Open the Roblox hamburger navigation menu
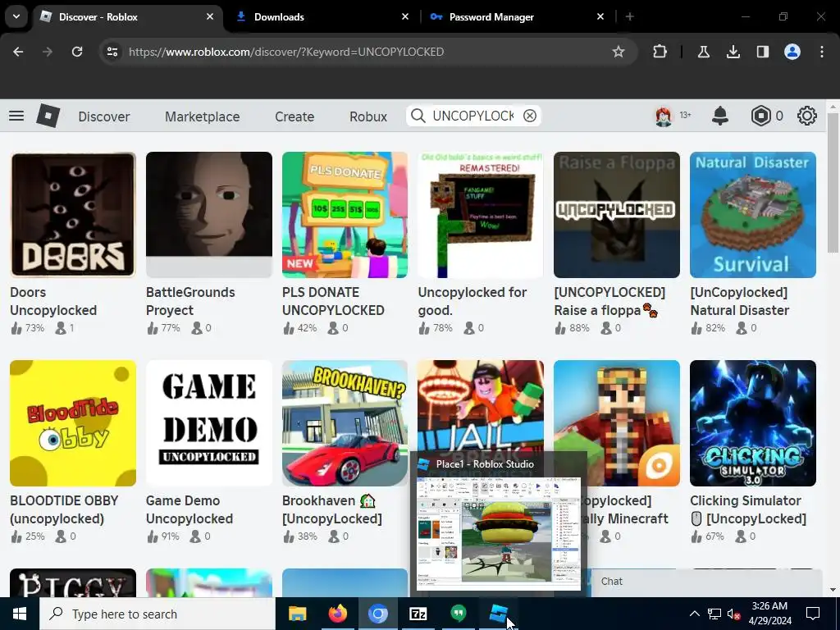This screenshot has width=840, height=630. click(16, 116)
